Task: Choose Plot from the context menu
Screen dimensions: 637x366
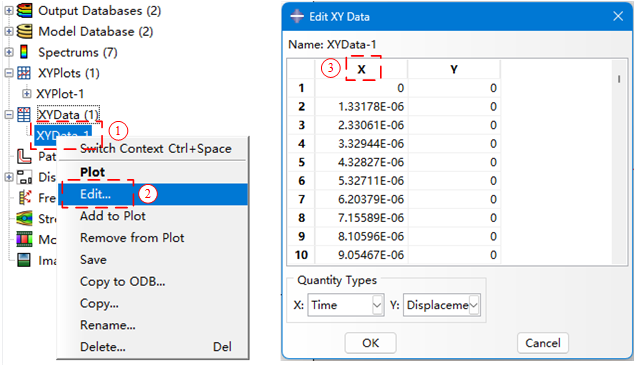Action: [x=153, y=172]
